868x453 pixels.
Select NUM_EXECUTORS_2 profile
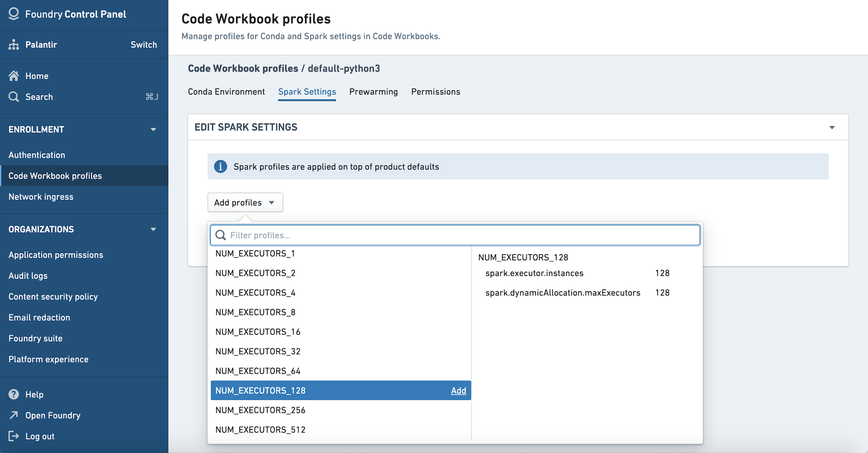(341, 273)
